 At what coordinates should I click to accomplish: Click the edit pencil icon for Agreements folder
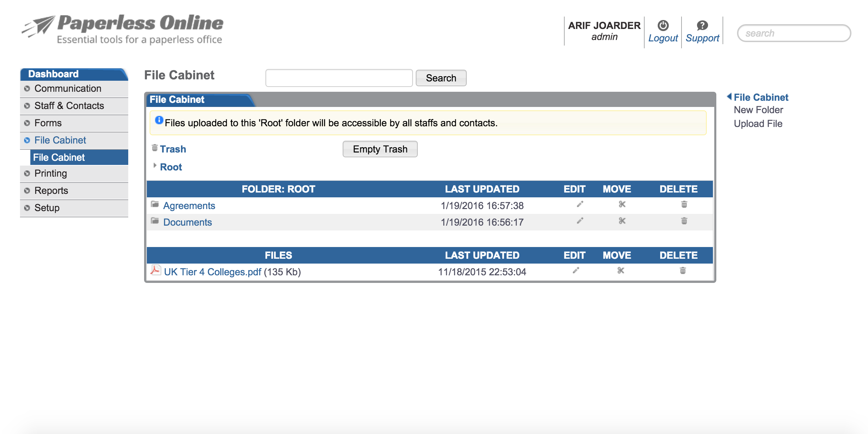pos(581,205)
